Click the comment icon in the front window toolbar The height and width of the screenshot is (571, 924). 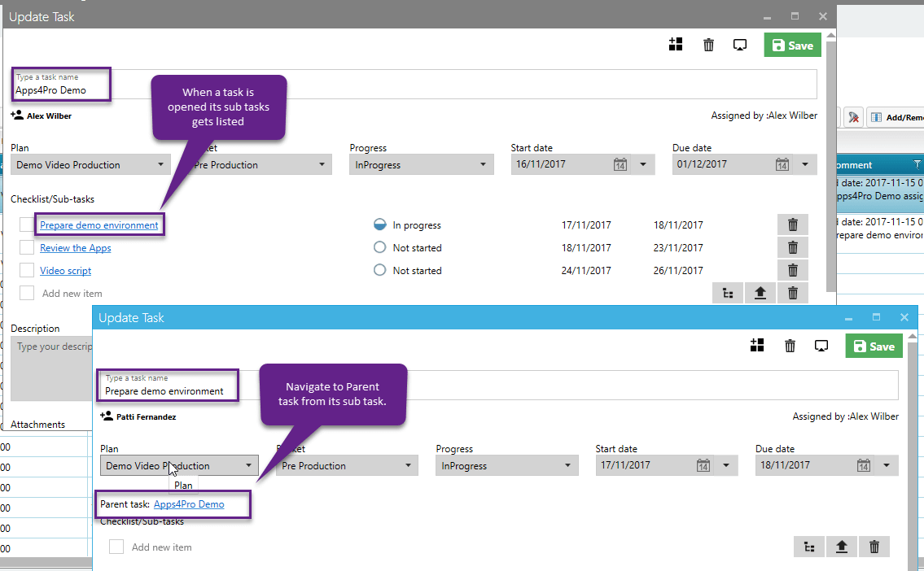(x=821, y=346)
